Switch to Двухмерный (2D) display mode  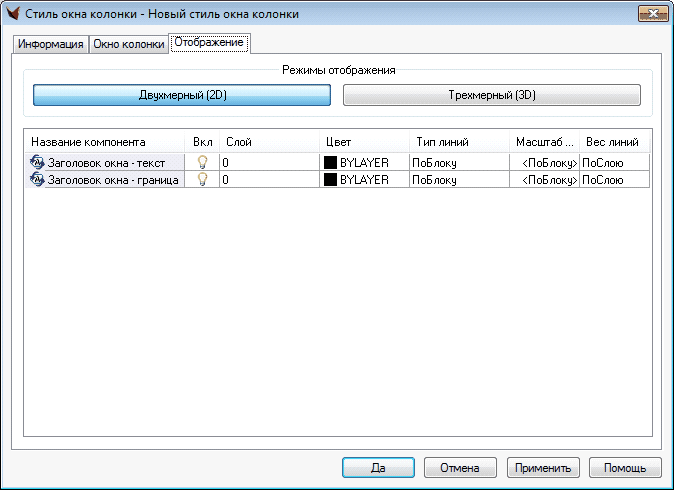point(182,95)
